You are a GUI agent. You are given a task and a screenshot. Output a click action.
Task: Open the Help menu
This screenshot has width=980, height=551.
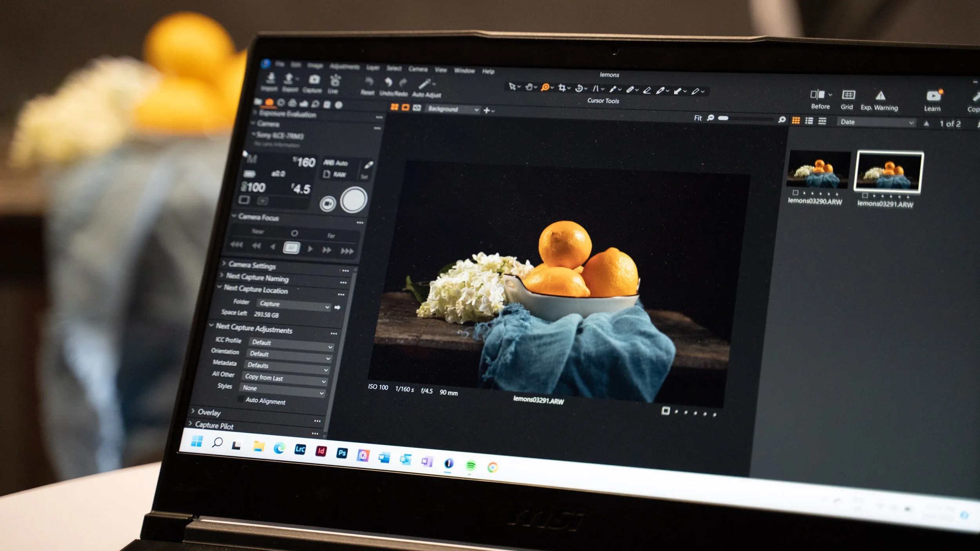pyautogui.click(x=488, y=71)
